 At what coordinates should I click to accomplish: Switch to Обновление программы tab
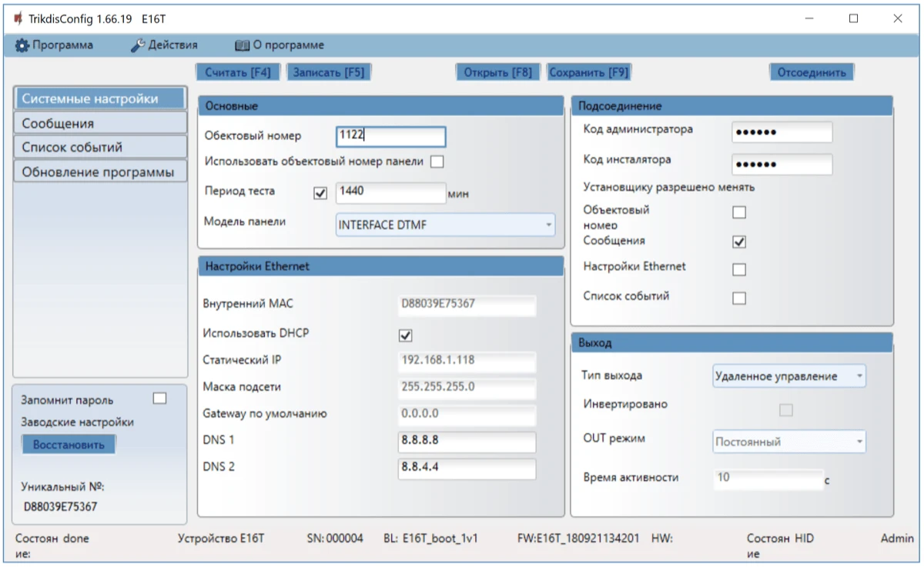pos(100,172)
